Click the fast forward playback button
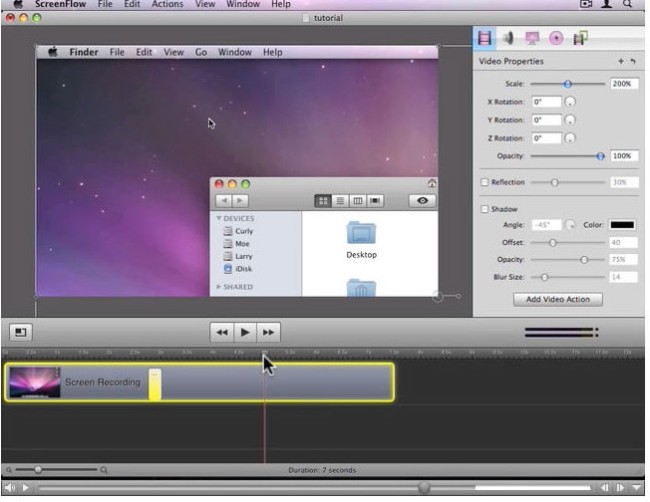This screenshot has width=650, height=502. (268, 332)
